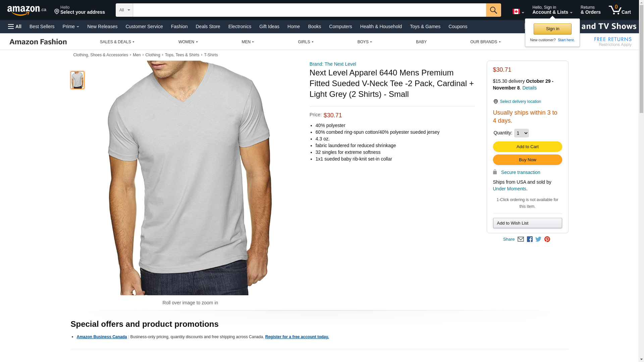Share product on Facebook icon
Screen dimensions: 644x362
pos(530,239)
